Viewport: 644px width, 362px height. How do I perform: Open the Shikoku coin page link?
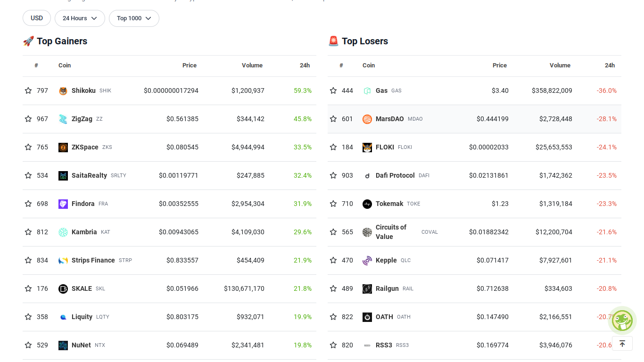point(83,90)
